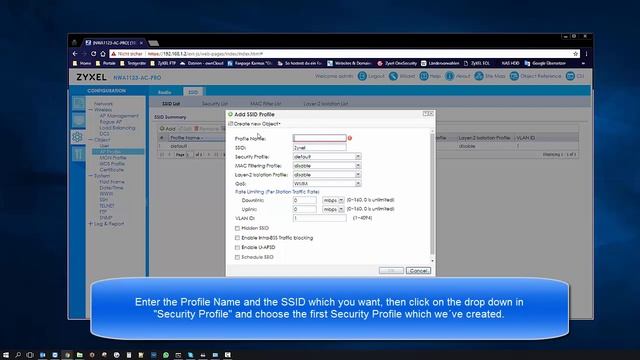The image size is (640, 360).
Task: Open the CLI icon in header
Action: pos(570,76)
